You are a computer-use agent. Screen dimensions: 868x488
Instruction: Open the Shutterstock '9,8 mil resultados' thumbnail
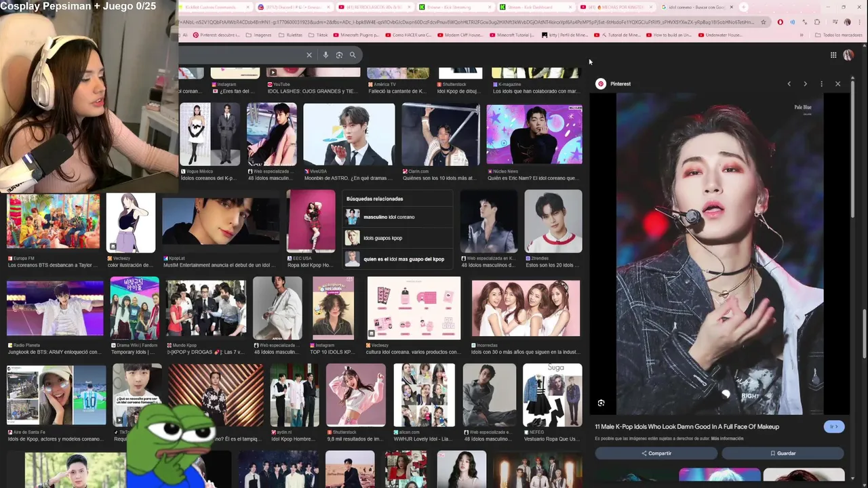tap(356, 395)
